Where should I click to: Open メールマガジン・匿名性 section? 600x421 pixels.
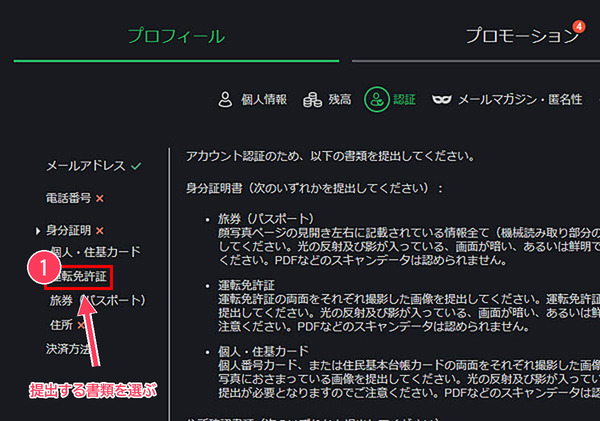pyautogui.click(x=520, y=100)
